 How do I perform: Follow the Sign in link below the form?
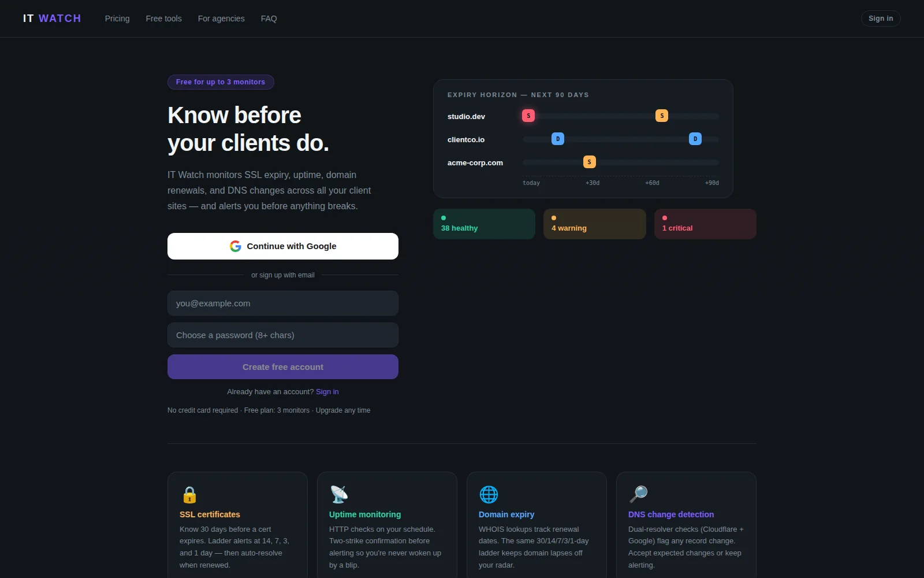pyautogui.click(x=327, y=392)
